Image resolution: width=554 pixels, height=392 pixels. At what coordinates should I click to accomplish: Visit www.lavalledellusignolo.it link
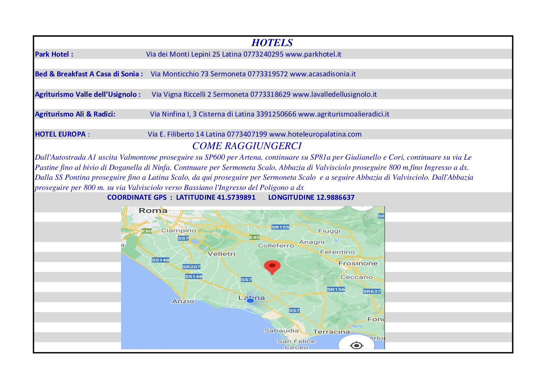tap(334, 94)
